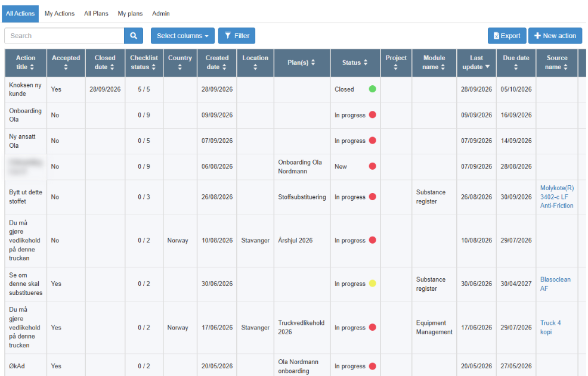Toggle Last update descending sort

coord(476,63)
